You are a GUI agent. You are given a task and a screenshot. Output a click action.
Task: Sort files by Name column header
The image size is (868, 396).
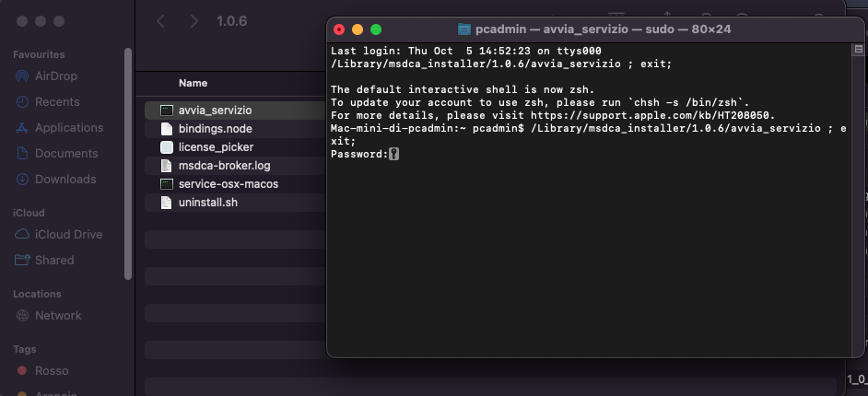193,83
